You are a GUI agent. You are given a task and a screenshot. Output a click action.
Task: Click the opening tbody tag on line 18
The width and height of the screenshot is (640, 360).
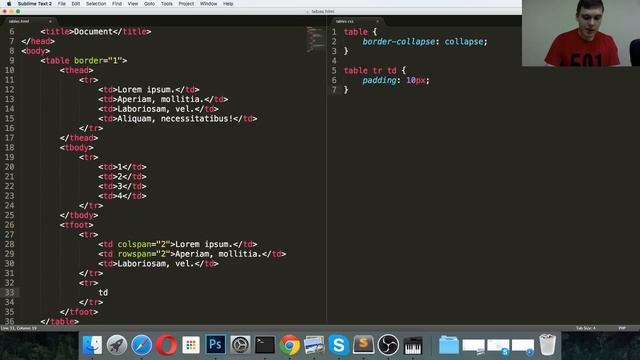click(x=77, y=148)
